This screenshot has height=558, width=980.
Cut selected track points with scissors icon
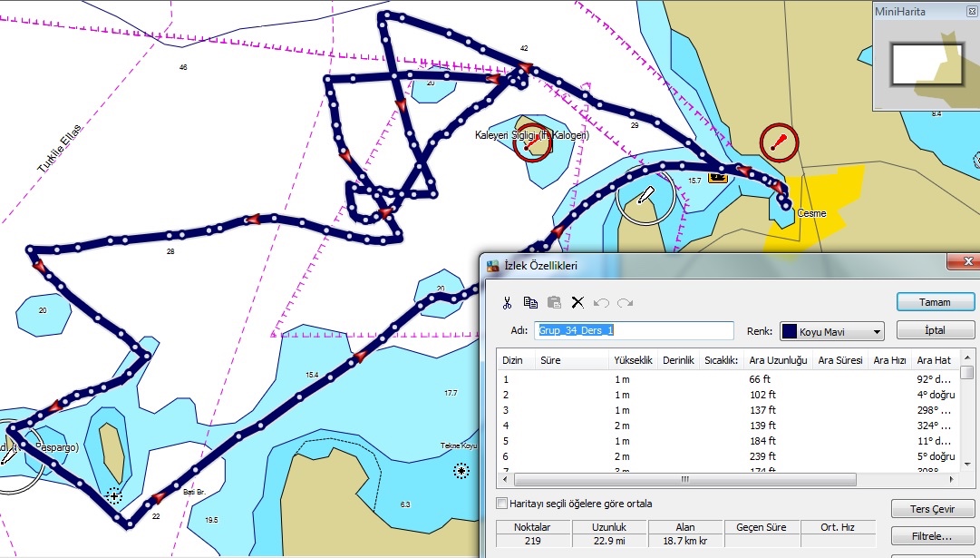(x=507, y=303)
